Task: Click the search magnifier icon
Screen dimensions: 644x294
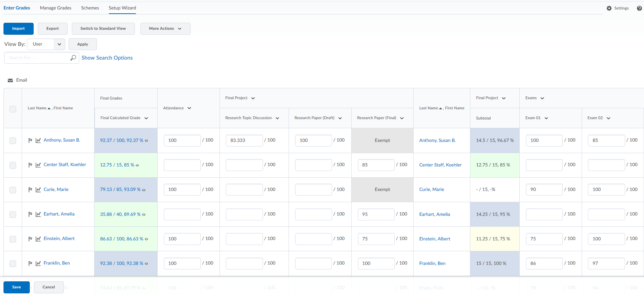Action: point(73,58)
